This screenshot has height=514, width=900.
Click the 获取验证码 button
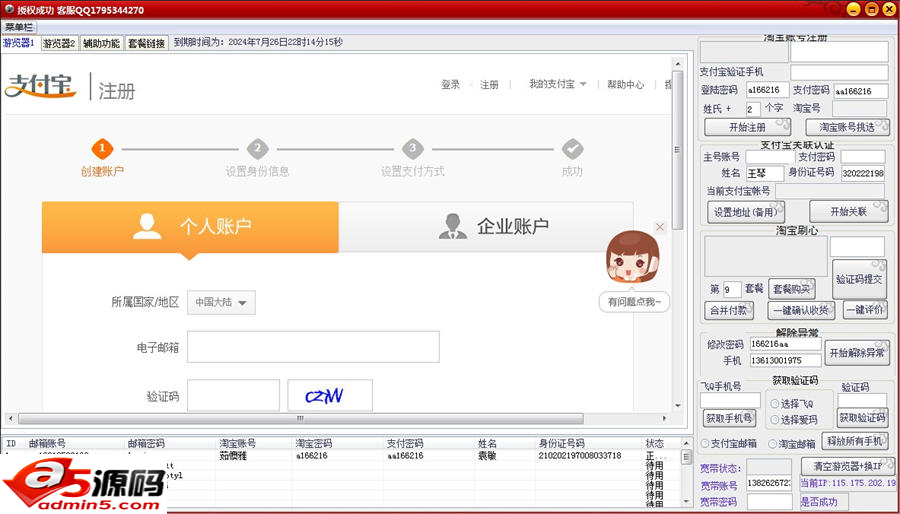click(x=862, y=418)
